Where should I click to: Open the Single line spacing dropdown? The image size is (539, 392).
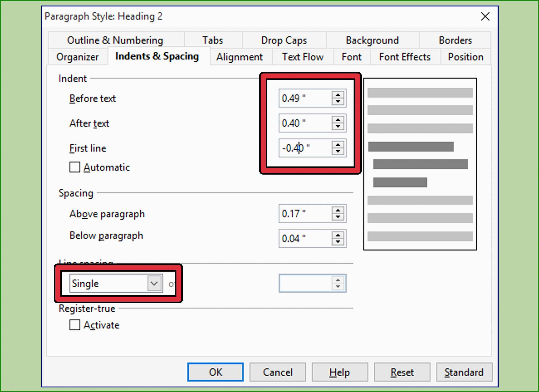click(x=155, y=283)
